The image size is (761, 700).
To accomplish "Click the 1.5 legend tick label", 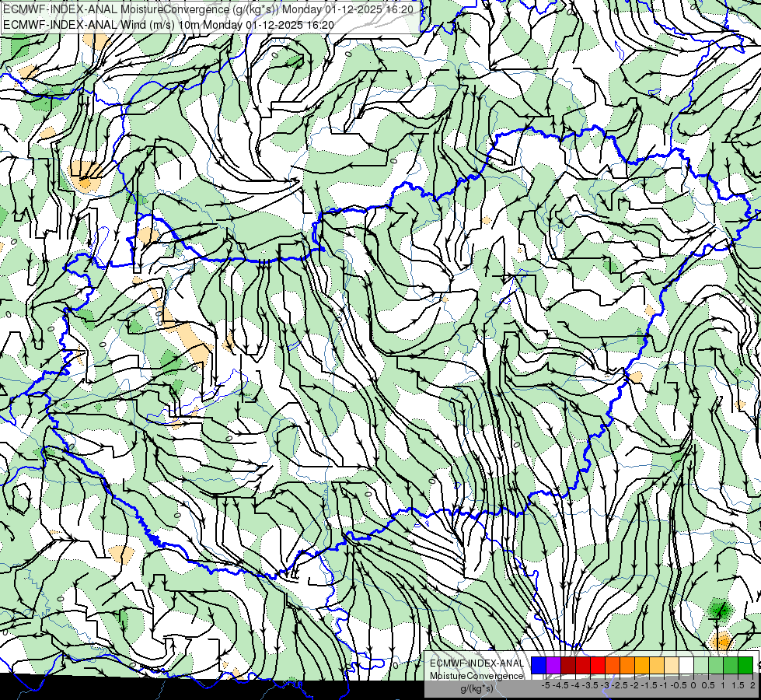I will (x=737, y=685).
